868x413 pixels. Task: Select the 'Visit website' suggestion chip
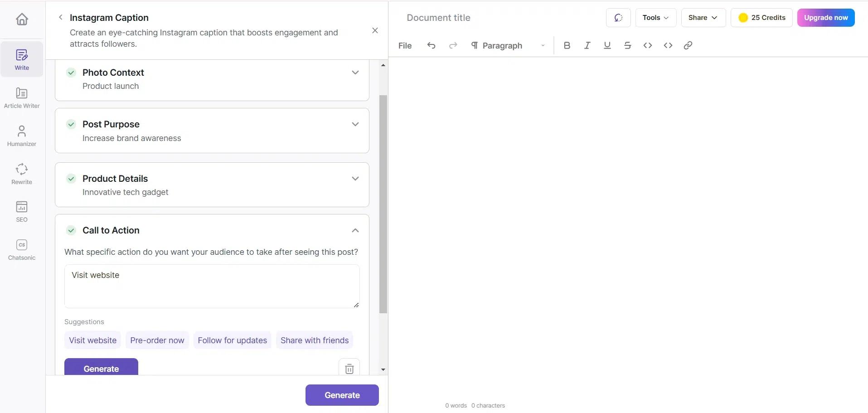(x=92, y=340)
